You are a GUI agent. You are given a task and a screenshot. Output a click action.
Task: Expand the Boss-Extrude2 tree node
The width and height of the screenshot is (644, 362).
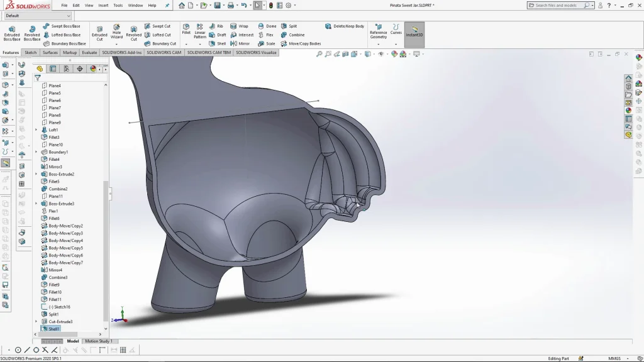pos(36,174)
